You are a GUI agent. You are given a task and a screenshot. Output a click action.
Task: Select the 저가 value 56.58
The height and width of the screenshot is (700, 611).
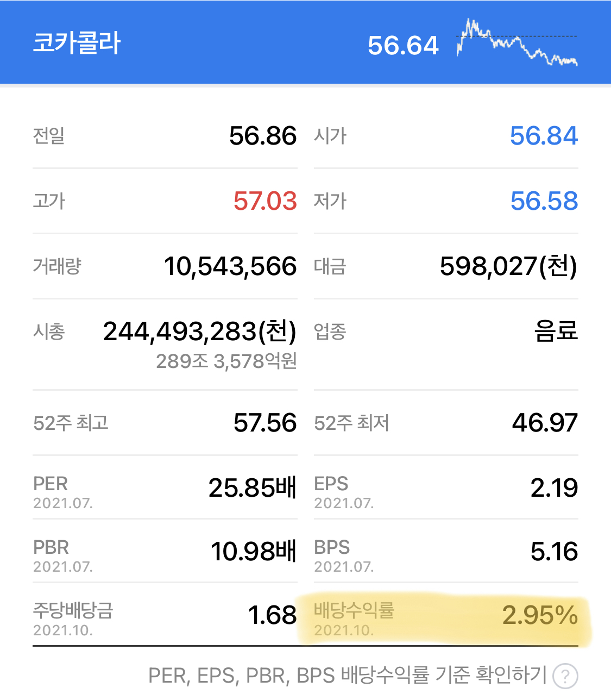pos(544,201)
